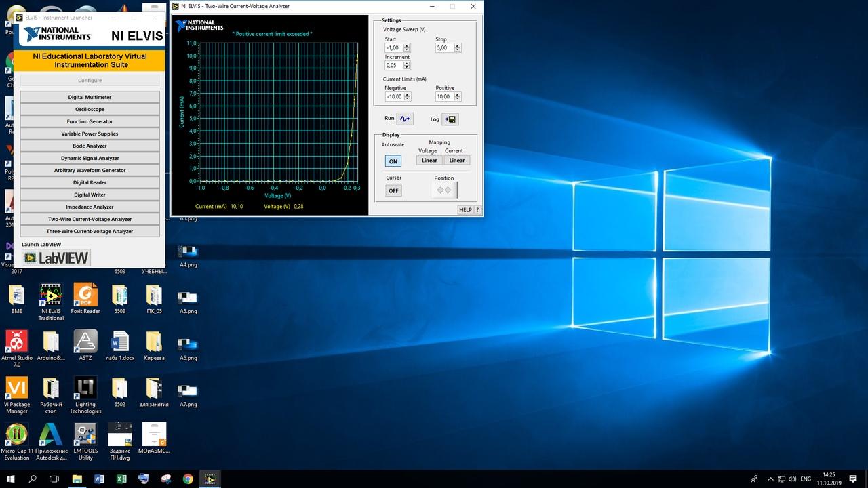The width and height of the screenshot is (868, 488).
Task: Click the Start voltage value field
Action: (x=394, y=48)
